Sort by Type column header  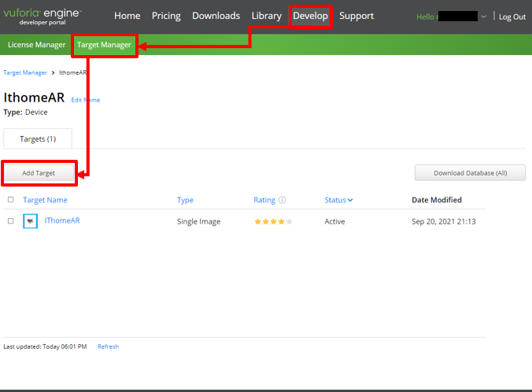point(185,200)
